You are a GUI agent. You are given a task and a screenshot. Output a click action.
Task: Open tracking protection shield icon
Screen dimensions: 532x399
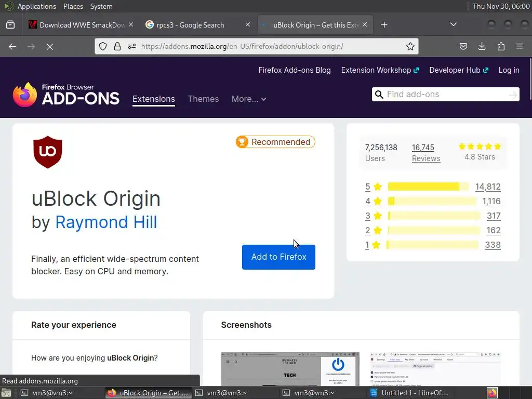[103, 46]
